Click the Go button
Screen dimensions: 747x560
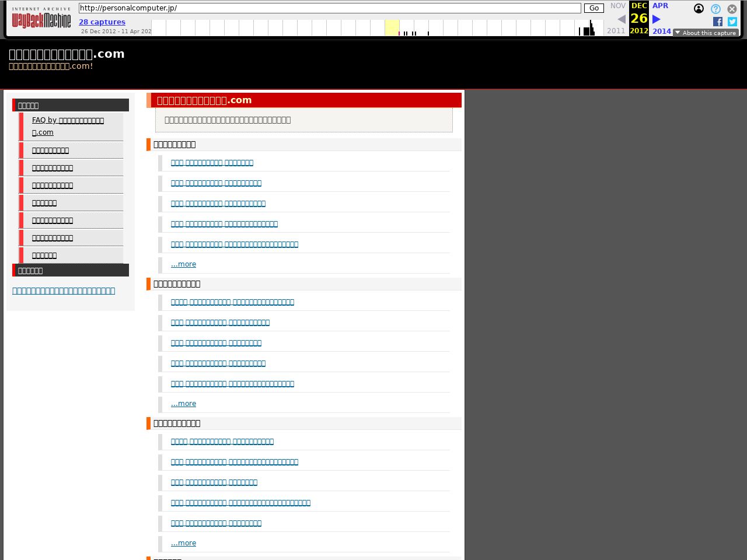(x=594, y=8)
